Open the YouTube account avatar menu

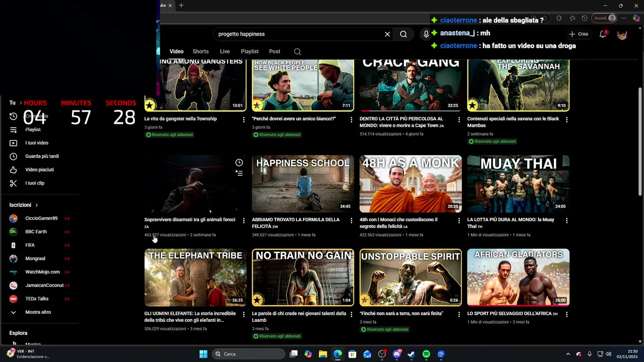622,34
